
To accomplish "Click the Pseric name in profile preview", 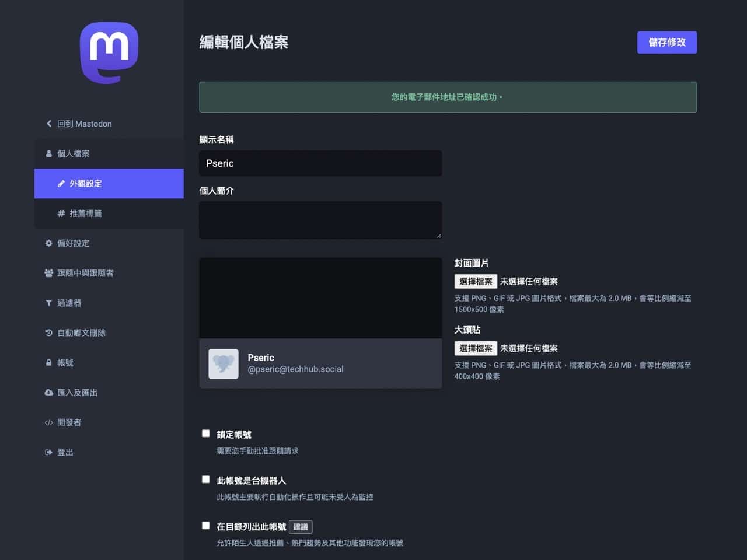I will [x=261, y=358].
